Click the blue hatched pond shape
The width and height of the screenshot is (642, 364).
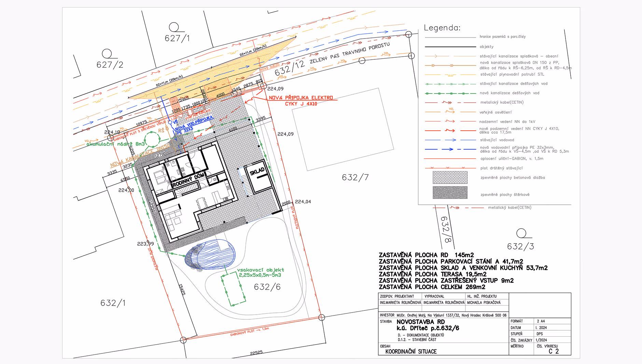(x=210, y=254)
